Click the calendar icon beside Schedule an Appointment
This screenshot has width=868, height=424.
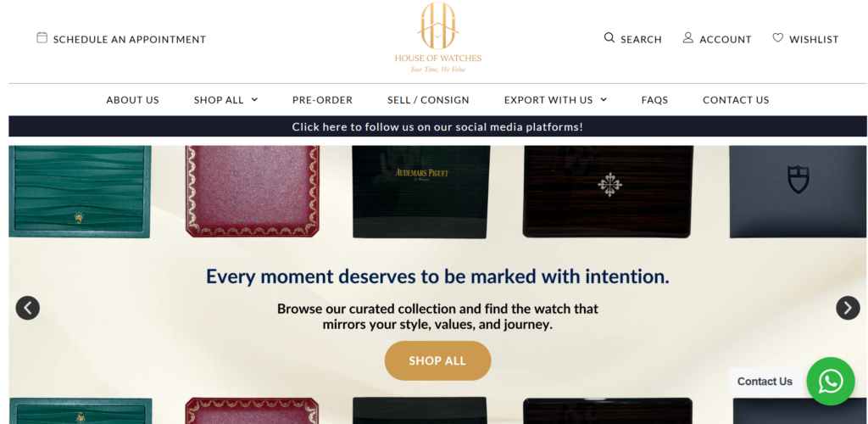42,37
